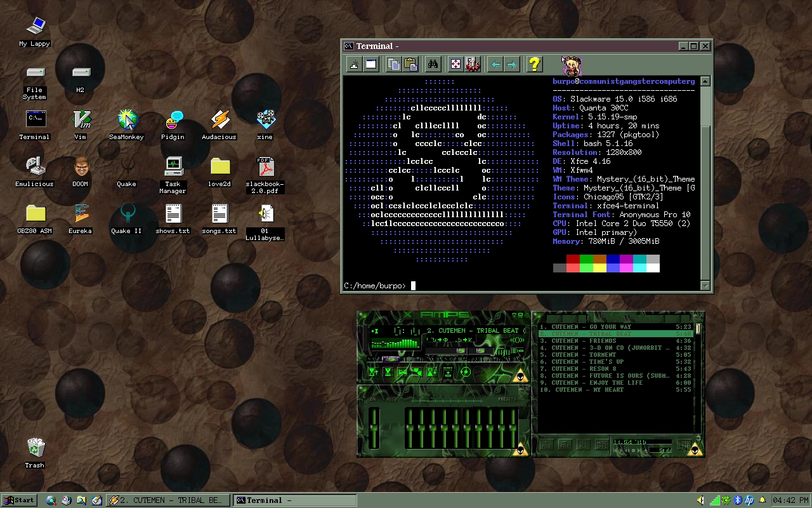The image size is (812, 508).
Task: Select the Emulicious desktop icon
Action: coord(34,171)
